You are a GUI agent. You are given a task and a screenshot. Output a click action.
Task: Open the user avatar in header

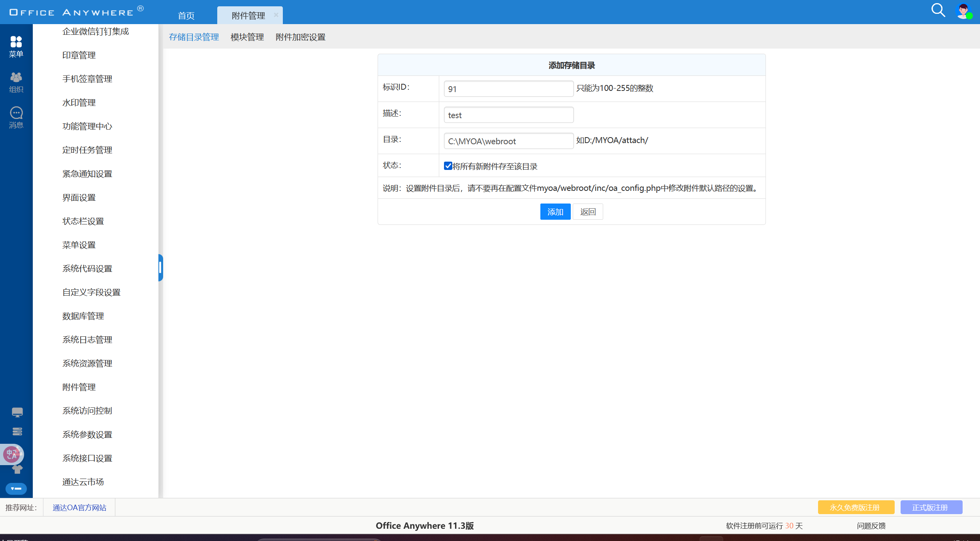click(963, 11)
